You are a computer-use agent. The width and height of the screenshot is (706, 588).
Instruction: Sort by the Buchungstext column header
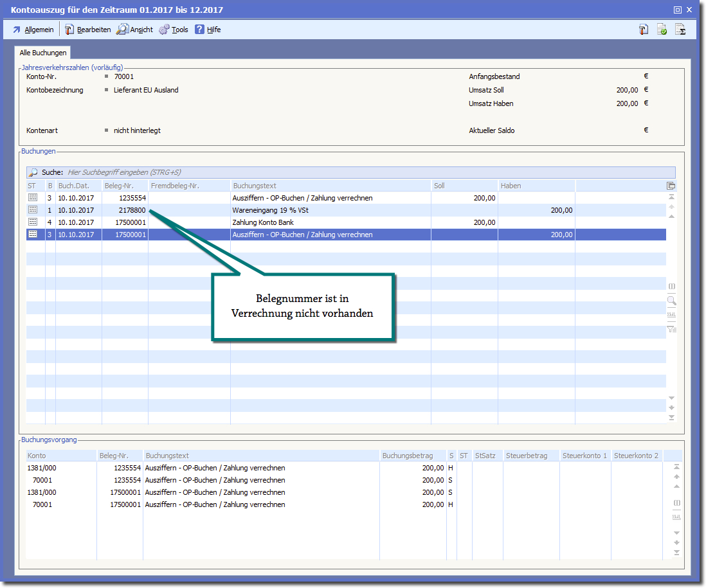[330, 186]
